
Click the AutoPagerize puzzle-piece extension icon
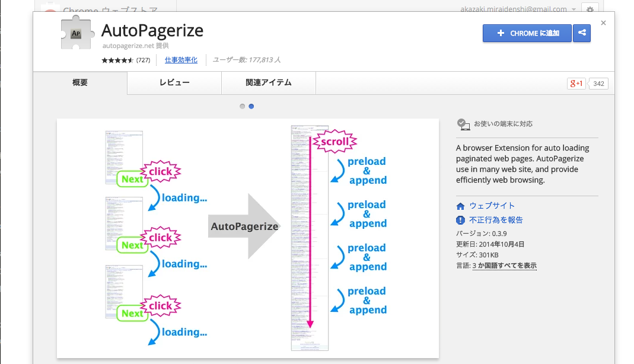(x=77, y=33)
